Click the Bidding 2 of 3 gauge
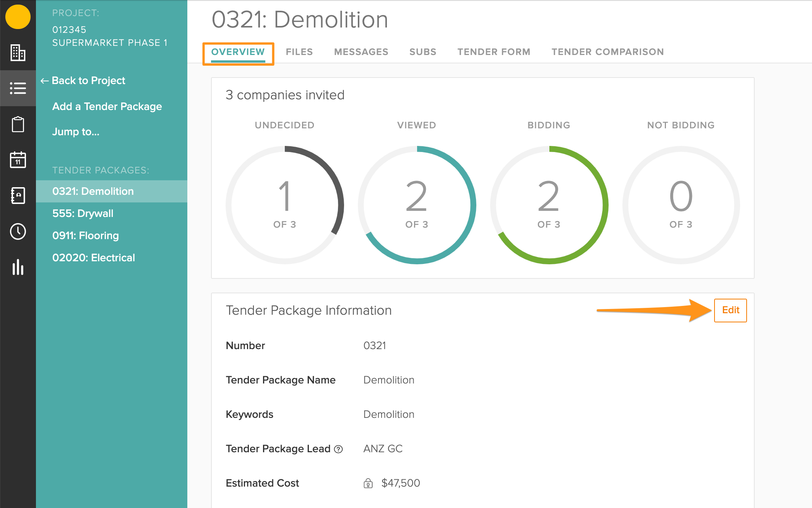Screen dimensions: 812x508 click(x=549, y=205)
